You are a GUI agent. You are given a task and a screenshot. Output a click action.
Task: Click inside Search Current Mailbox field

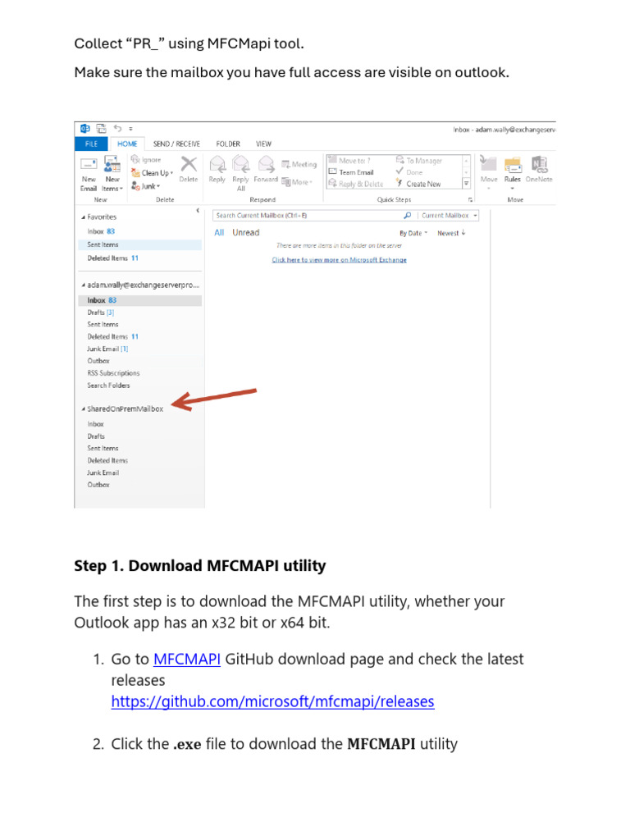[x=308, y=216]
